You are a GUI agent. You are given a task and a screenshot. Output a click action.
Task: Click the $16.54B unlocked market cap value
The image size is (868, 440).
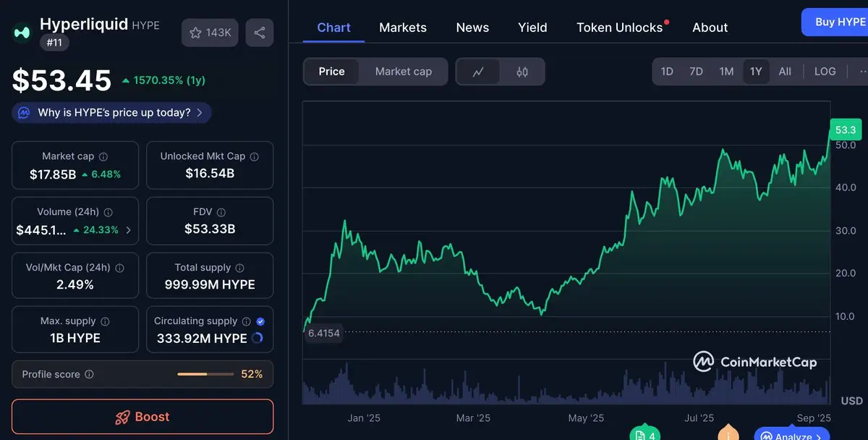[210, 174]
